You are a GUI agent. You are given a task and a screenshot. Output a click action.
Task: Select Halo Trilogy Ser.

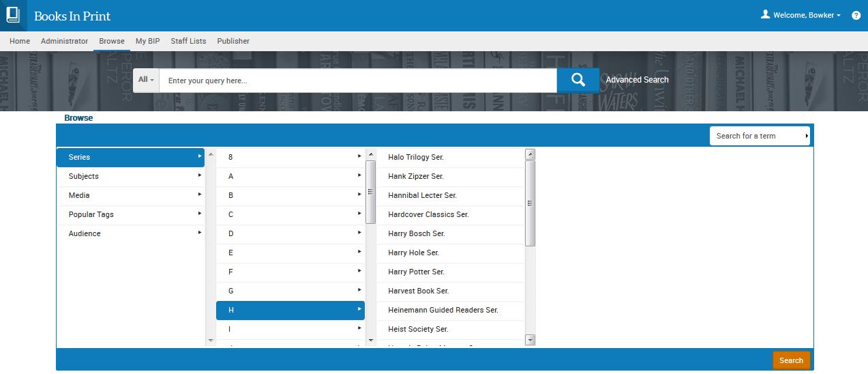click(451, 157)
